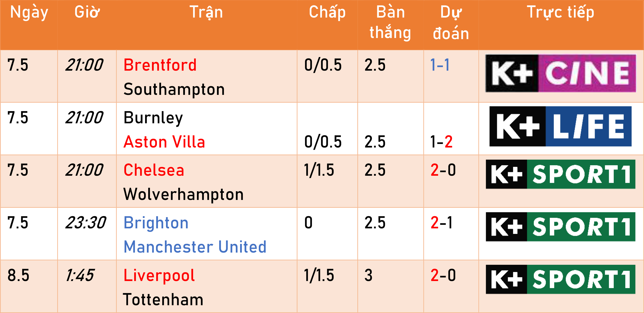644x313 pixels.
Task: Click the Tottenham team name
Action: pos(163,299)
